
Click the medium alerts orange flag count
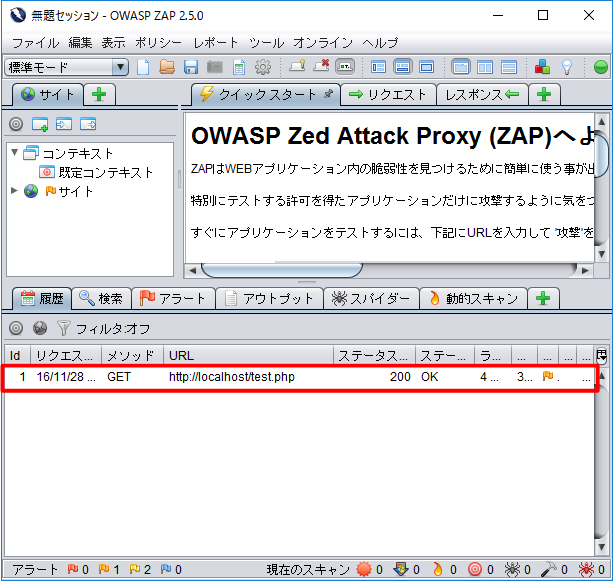coord(109,569)
